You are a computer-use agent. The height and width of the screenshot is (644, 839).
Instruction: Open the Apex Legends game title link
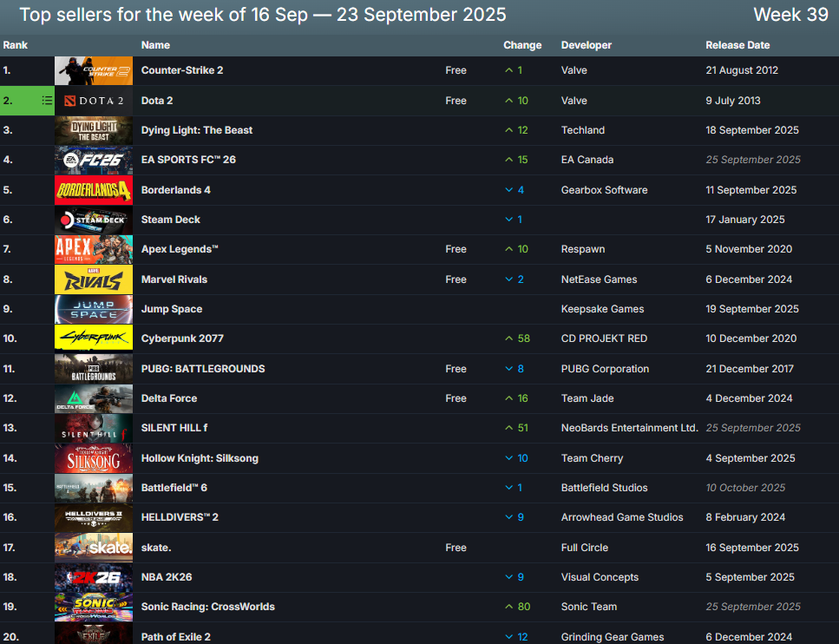(x=180, y=249)
